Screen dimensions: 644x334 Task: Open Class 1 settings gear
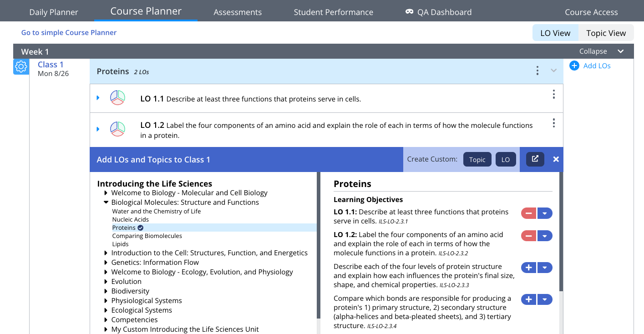pos(21,67)
